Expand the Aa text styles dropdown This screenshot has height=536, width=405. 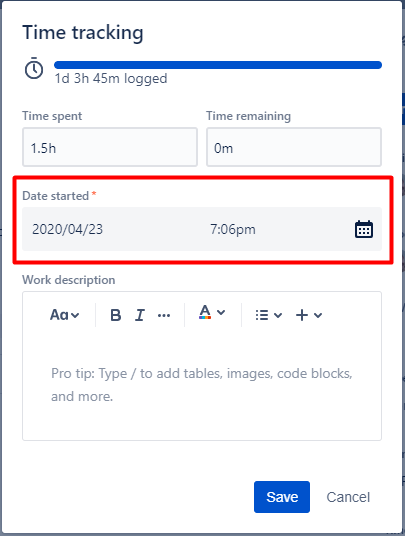(65, 315)
